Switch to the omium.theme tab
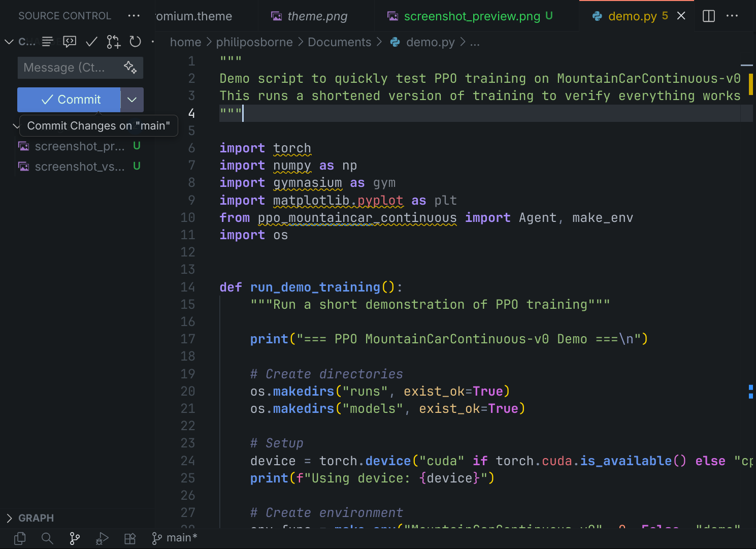This screenshot has height=549, width=756. pos(193,16)
